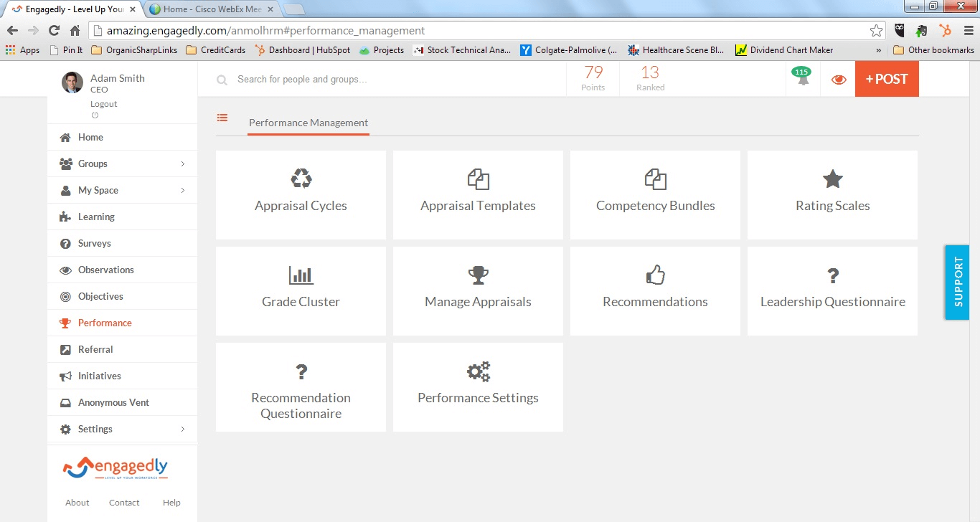Open the Rating Scales star tile
The height and width of the screenshot is (522, 980).
[832, 194]
